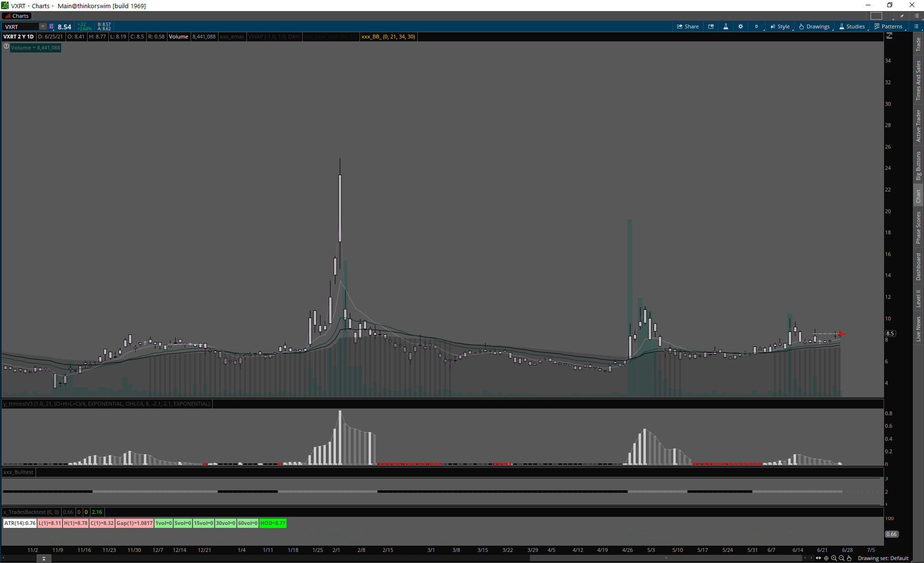
Task: Click the chart zoom in magnifier
Action: pos(834,558)
